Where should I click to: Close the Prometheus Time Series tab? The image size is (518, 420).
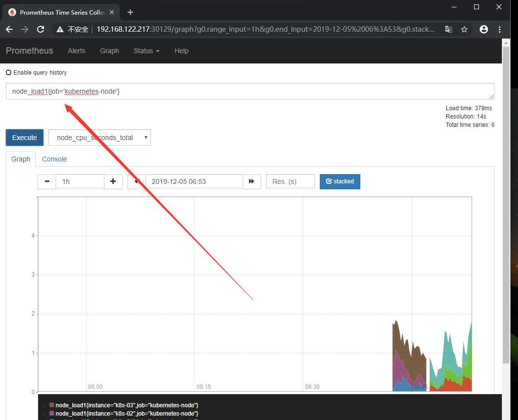click(x=112, y=12)
